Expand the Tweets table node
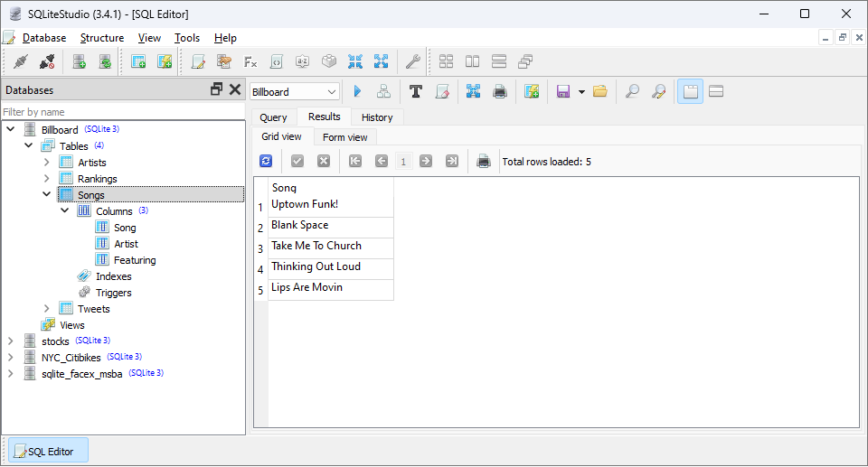This screenshot has width=868, height=467. pos(46,309)
